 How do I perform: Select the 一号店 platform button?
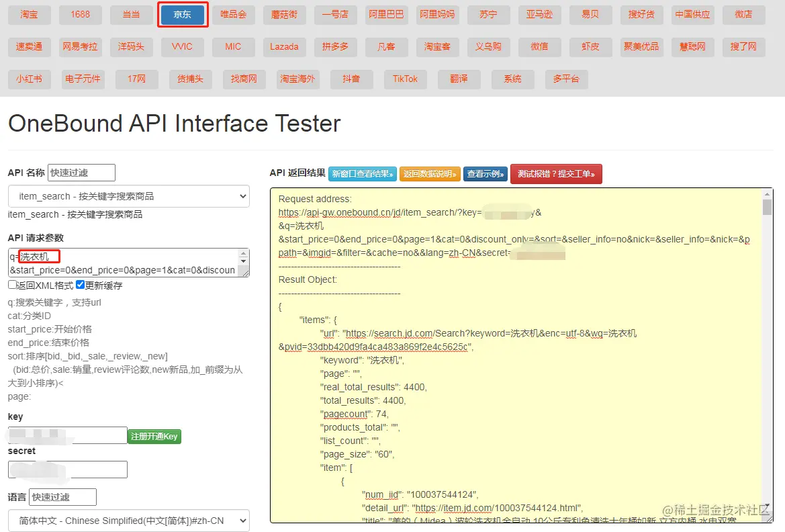pyautogui.click(x=336, y=15)
